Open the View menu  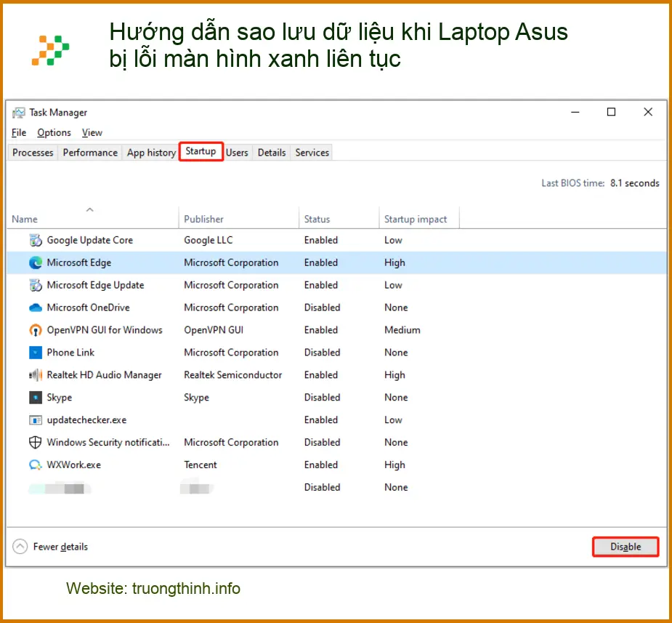pos(92,132)
